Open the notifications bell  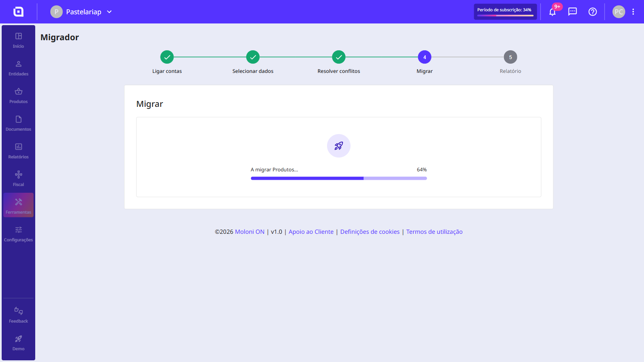[x=553, y=12]
